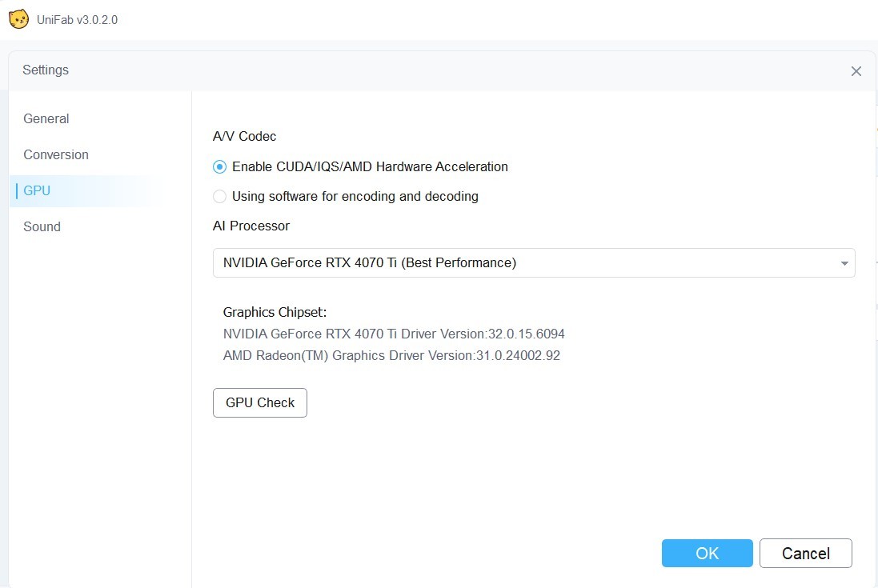
Task: Switch to the Conversion settings tab
Action: click(x=56, y=154)
